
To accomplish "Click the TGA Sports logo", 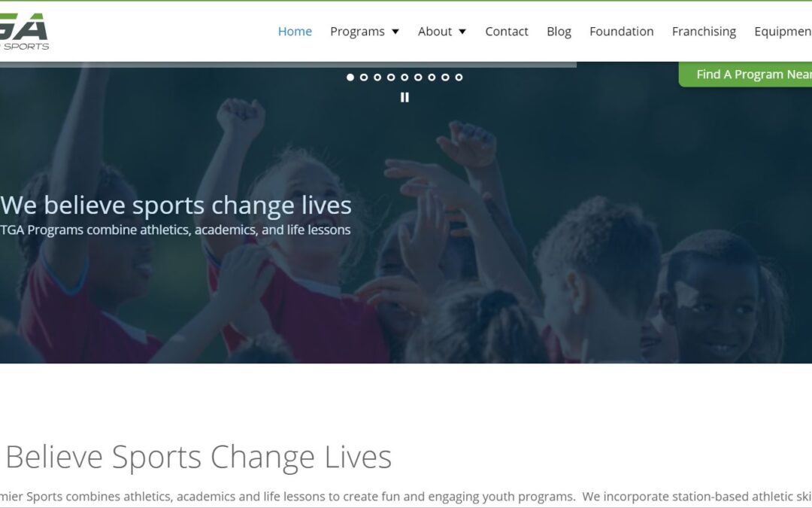I will click(24, 31).
